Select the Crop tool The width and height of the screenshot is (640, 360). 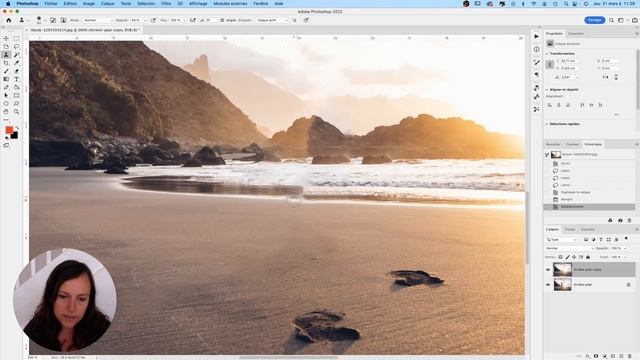coord(6,63)
